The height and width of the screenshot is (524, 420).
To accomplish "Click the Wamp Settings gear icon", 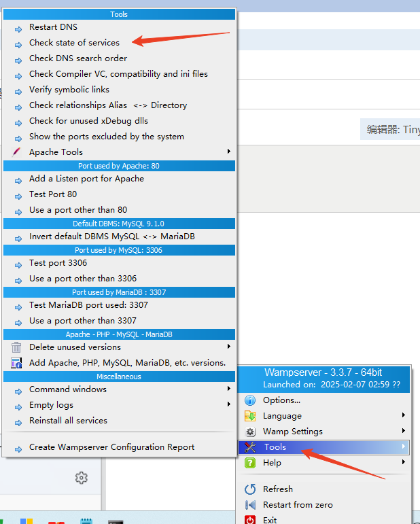I will coord(250,432).
